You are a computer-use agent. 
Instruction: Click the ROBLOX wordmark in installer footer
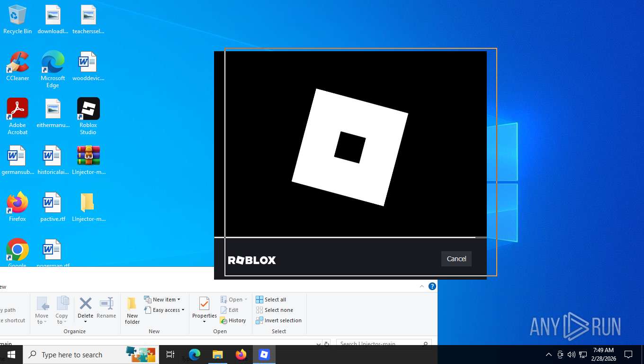[252, 260]
